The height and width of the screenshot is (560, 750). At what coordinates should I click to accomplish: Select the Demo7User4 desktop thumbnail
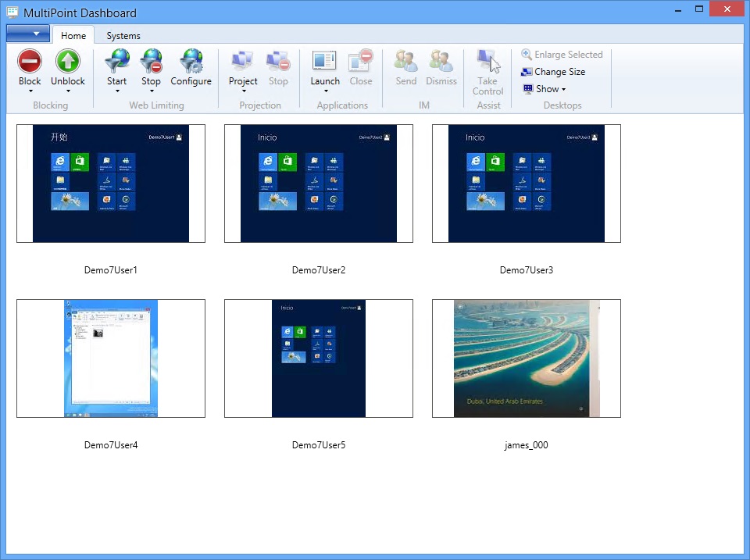click(x=111, y=358)
